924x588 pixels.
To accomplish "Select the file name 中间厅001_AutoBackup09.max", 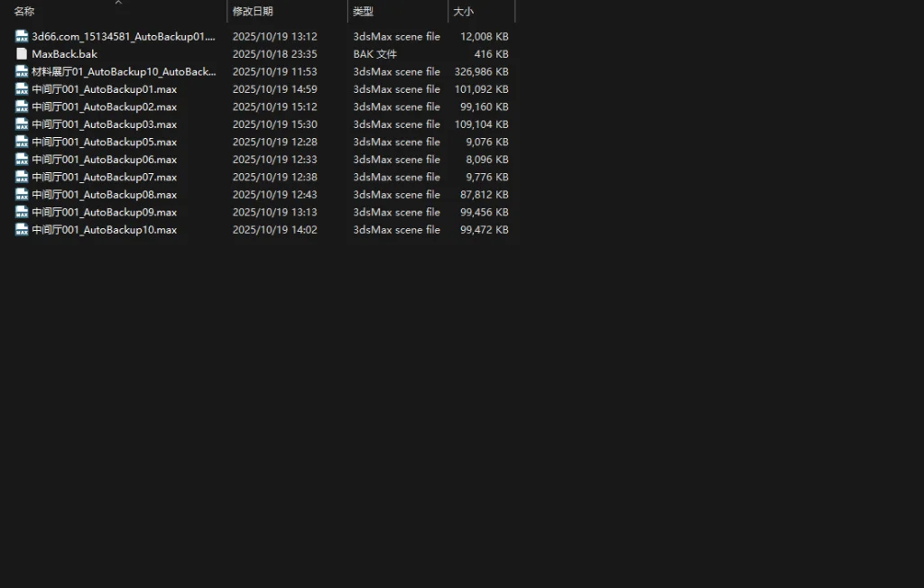I will click(x=104, y=212).
